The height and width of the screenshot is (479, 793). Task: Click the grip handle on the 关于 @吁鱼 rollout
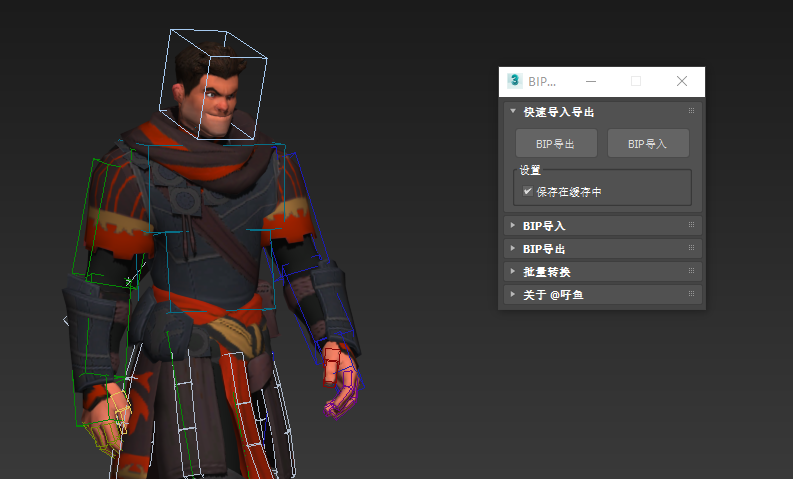pyautogui.click(x=691, y=294)
